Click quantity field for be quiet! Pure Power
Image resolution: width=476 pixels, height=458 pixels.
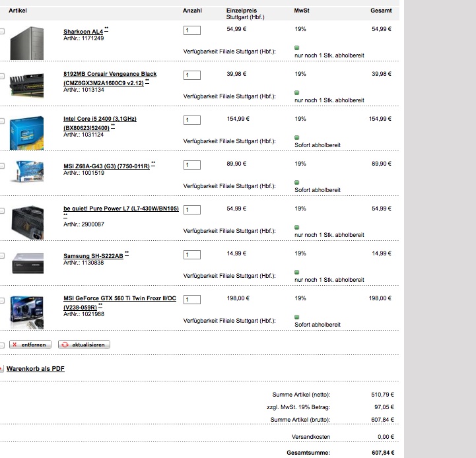[x=192, y=210]
